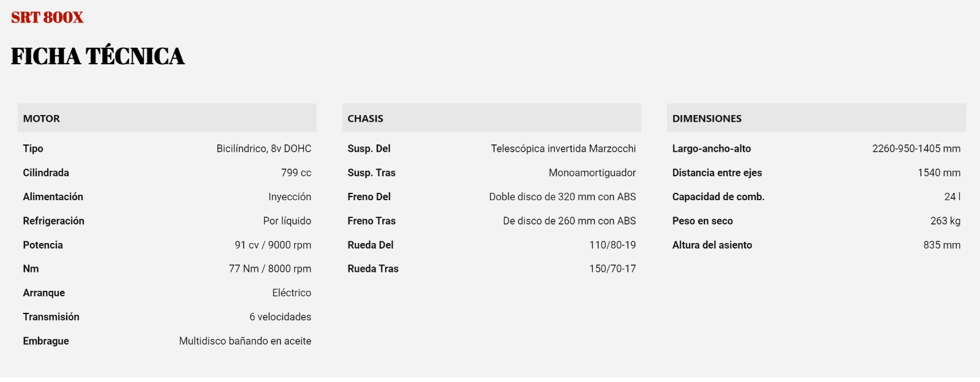Screen dimensions: 980x382
Task: Click the Largo-ancho-alto row label
Action: click(711, 149)
